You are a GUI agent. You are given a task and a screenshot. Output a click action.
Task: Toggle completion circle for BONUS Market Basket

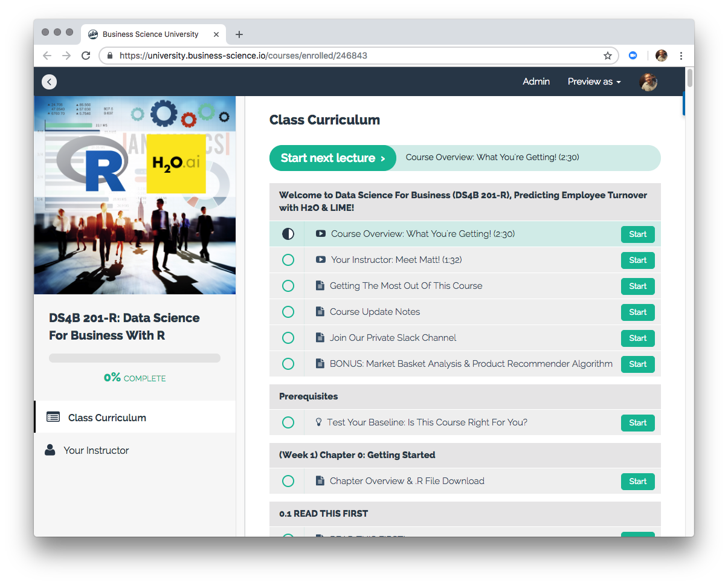click(288, 364)
